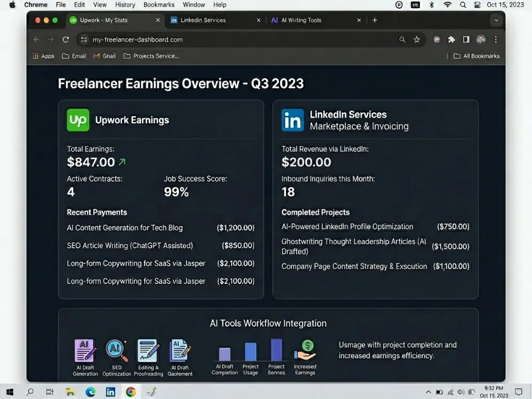
Task: Close the Linkedin Services tab
Action: (x=259, y=20)
